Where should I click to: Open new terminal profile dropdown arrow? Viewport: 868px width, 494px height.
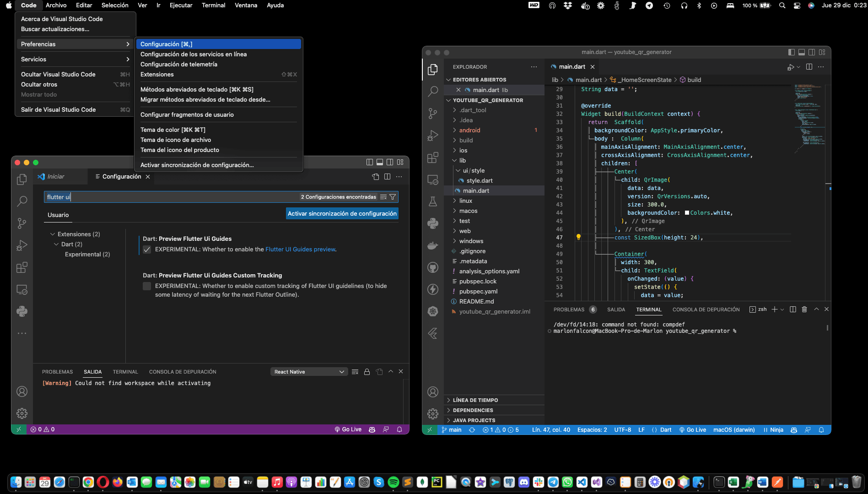click(x=782, y=309)
